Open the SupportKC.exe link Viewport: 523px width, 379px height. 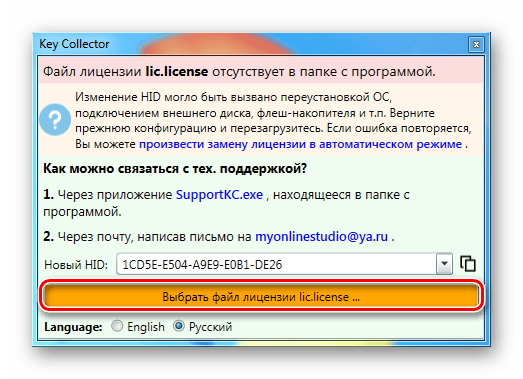pos(219,195)
